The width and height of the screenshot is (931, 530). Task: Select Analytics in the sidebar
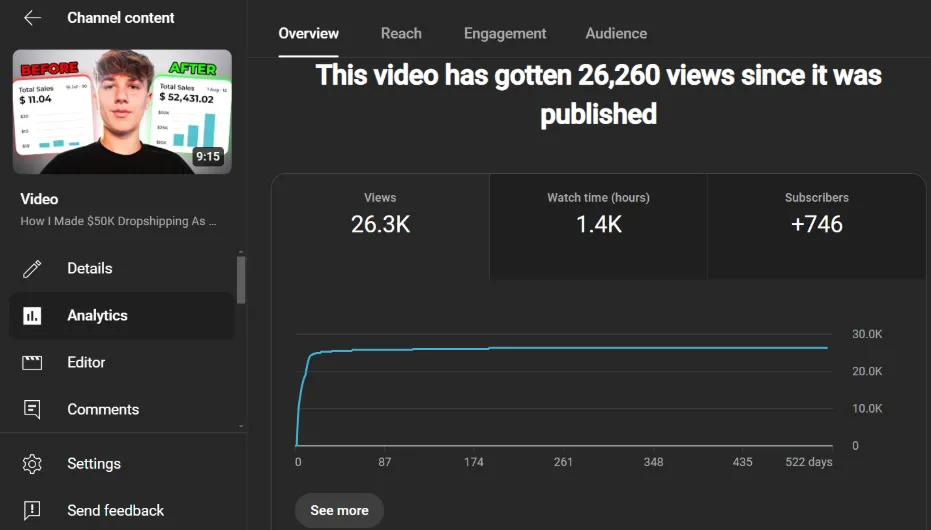(x=122, y=316)
